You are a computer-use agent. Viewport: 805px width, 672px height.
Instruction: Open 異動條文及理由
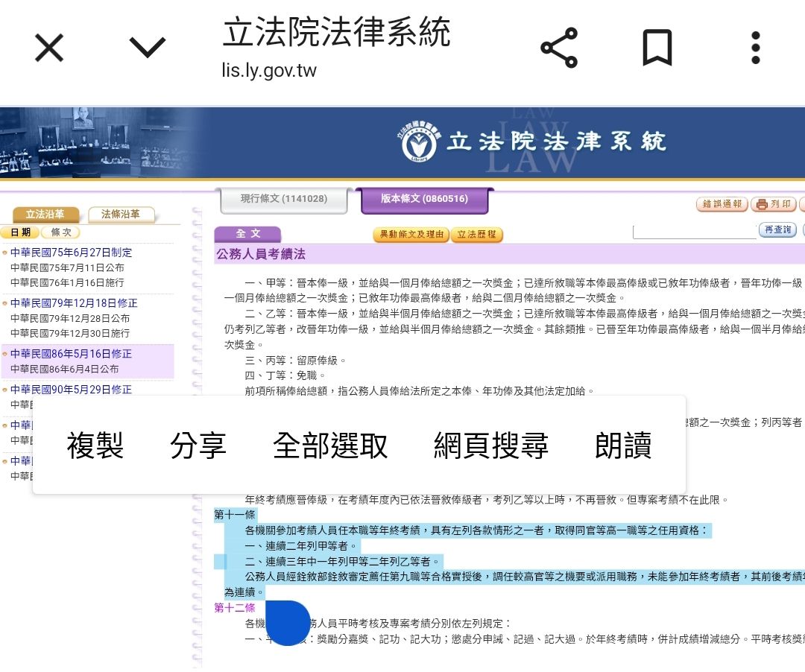coord(411,235)
